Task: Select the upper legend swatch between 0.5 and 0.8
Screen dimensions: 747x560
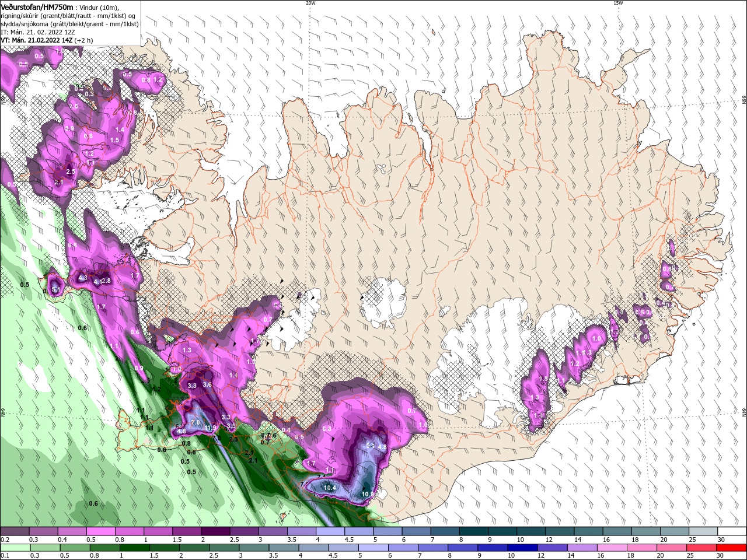Action: (100, 531)
